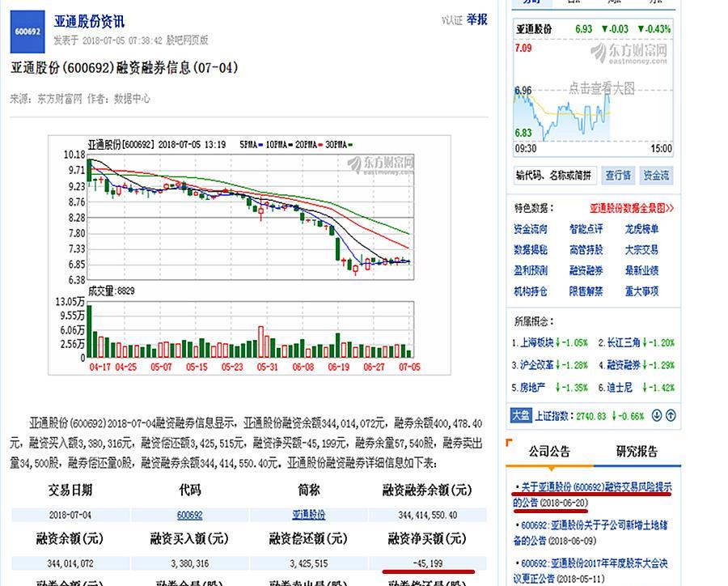Image resolution: width=728 pixels, height=586 pixels.
Task: Click the 查行情 button
Action: (618, 175)
